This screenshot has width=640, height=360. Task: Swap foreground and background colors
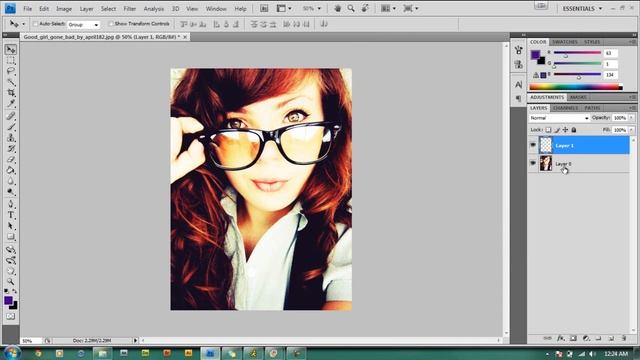tap(15, 291)
